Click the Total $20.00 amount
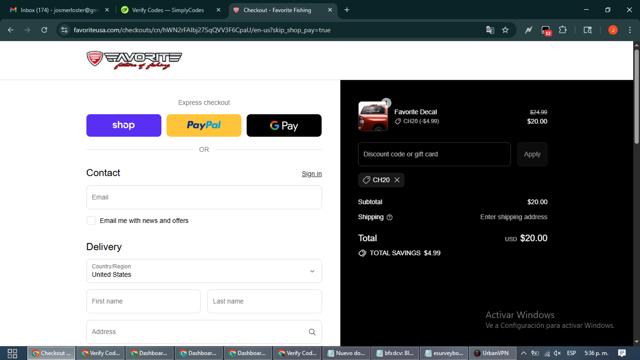The image size is (640, 360). [x=533, y=238]
